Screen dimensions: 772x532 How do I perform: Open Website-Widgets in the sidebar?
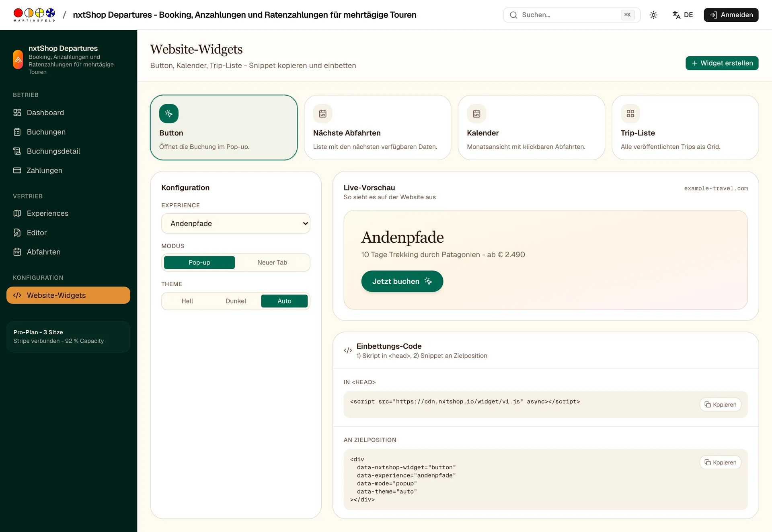pyautogui.click(x=68, y=295)
